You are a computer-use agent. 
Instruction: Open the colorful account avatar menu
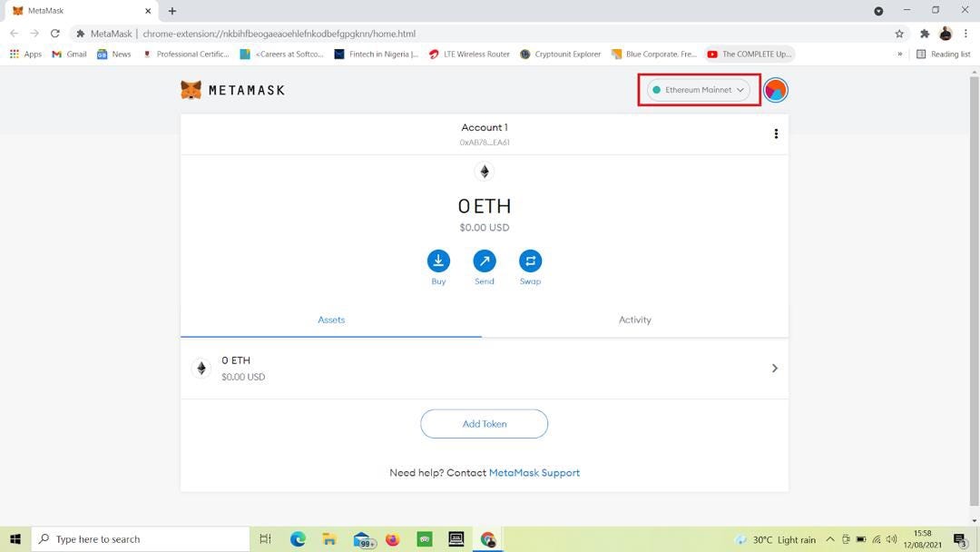pos(776,90)
